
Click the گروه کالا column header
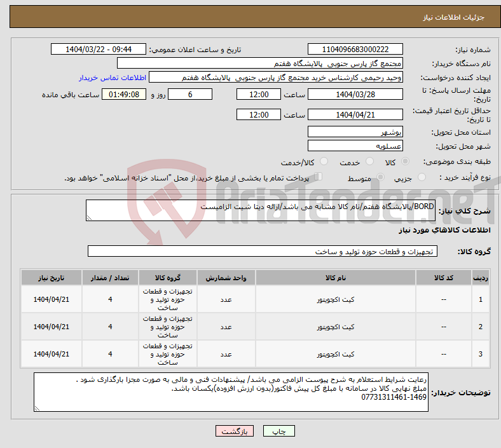point(168,278)
